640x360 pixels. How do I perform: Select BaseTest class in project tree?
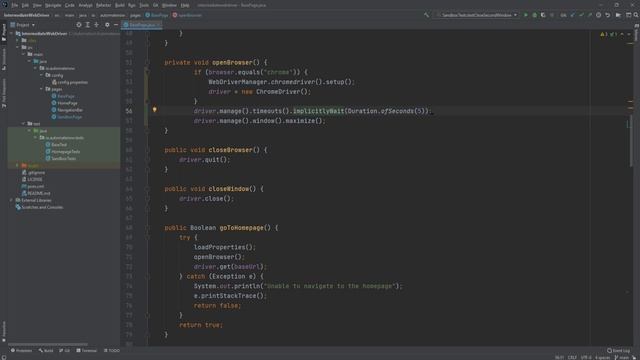[x=56, y=144]
